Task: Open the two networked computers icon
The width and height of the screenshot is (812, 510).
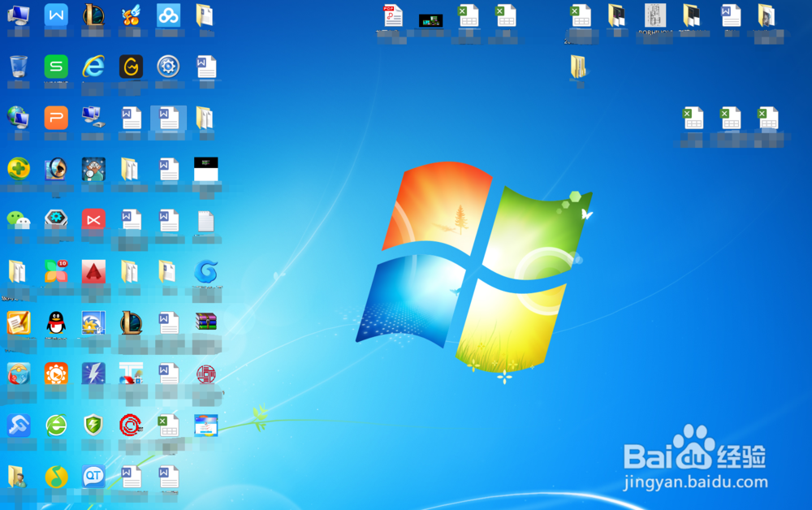Action: click(93, 118)
